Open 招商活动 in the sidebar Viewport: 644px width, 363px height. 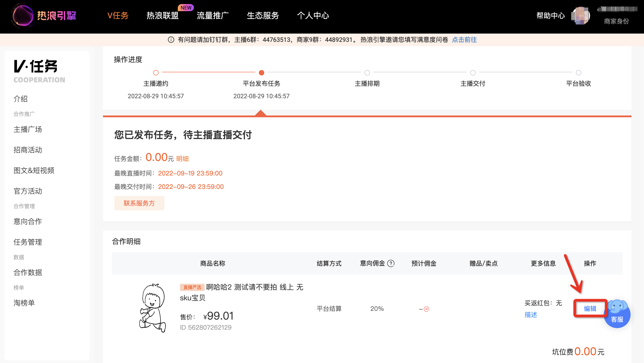tap(28, 150)
